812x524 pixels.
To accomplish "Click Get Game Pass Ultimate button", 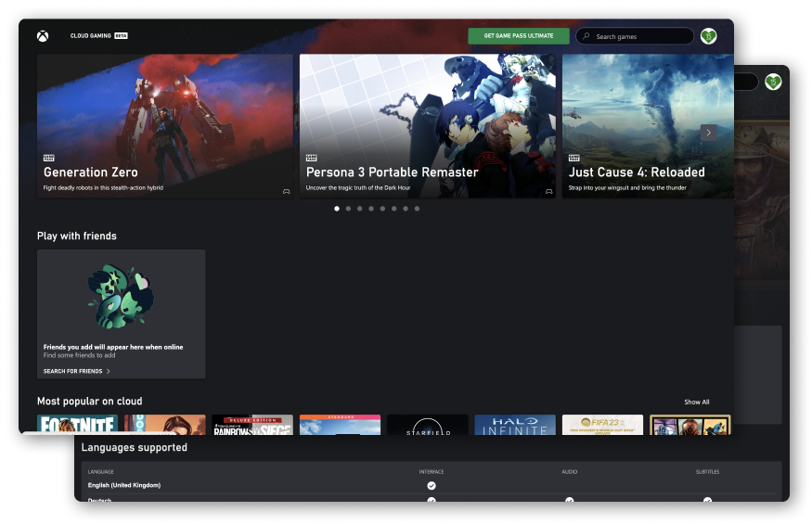I will (519, 36).
